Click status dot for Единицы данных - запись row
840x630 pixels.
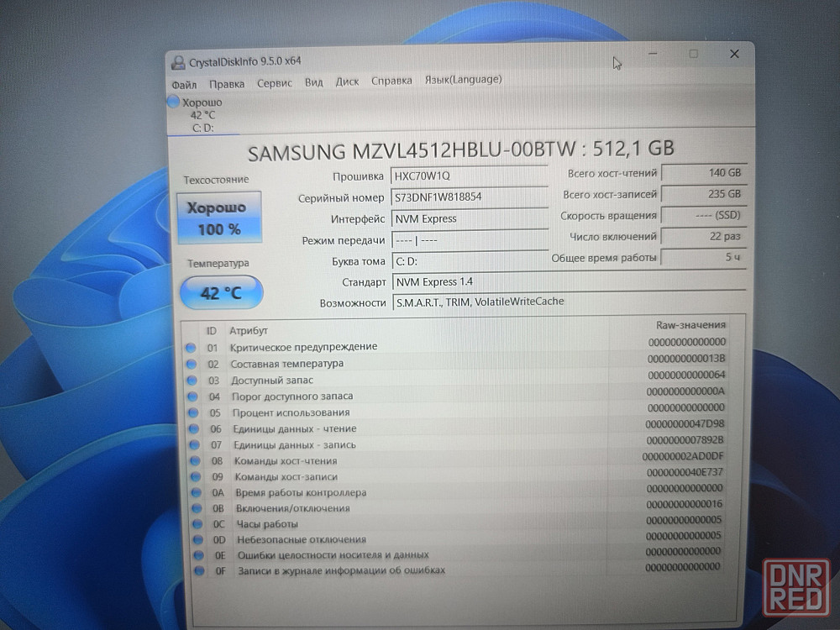coord(195,444)
